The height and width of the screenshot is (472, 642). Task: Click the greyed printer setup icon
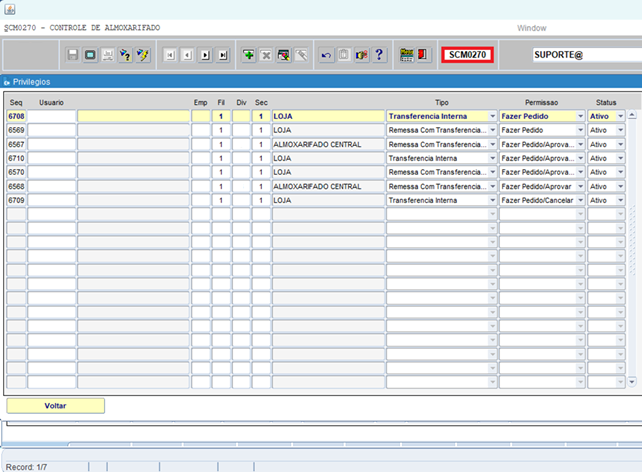(x=108, y=55)
